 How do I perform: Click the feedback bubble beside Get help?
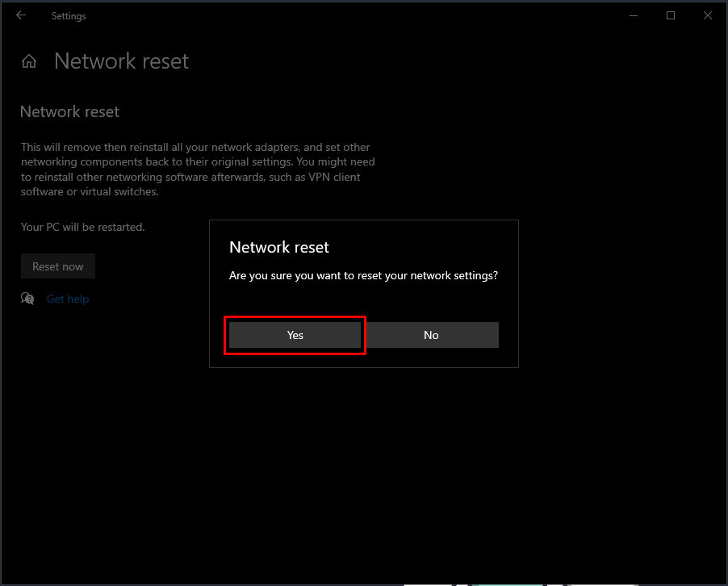tap(27, 299)
